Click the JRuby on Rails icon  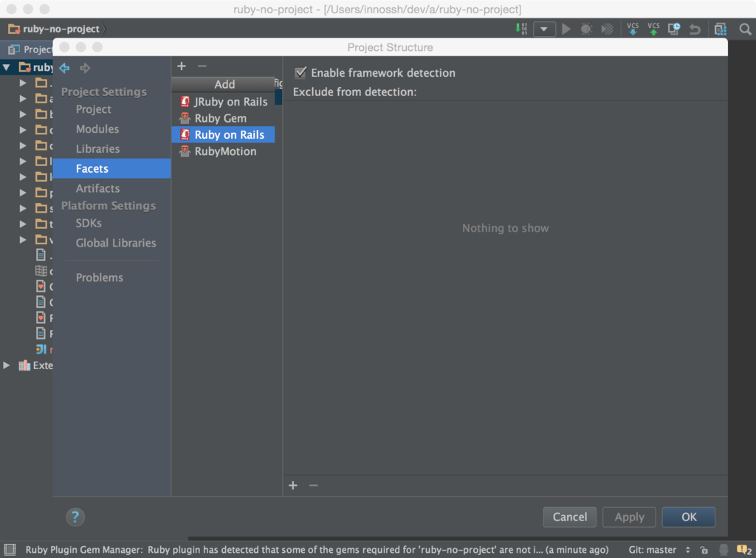pyautogui.click(x=185, y=101)
